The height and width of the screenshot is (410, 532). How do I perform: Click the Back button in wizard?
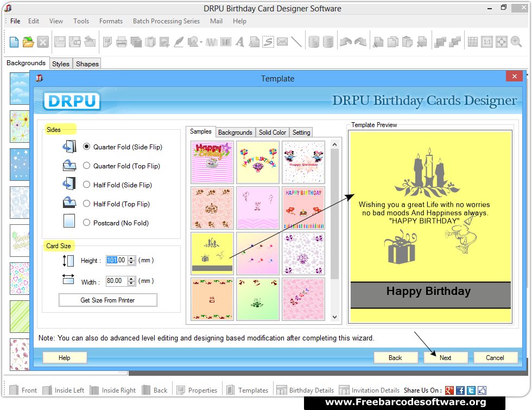point(395,358)
